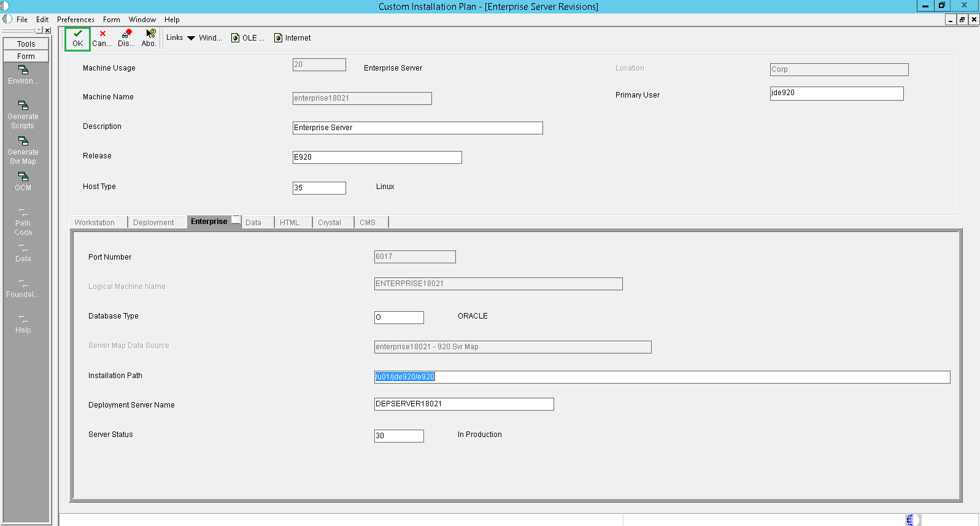Click the OCM sidebar icon

pos(23,182)
